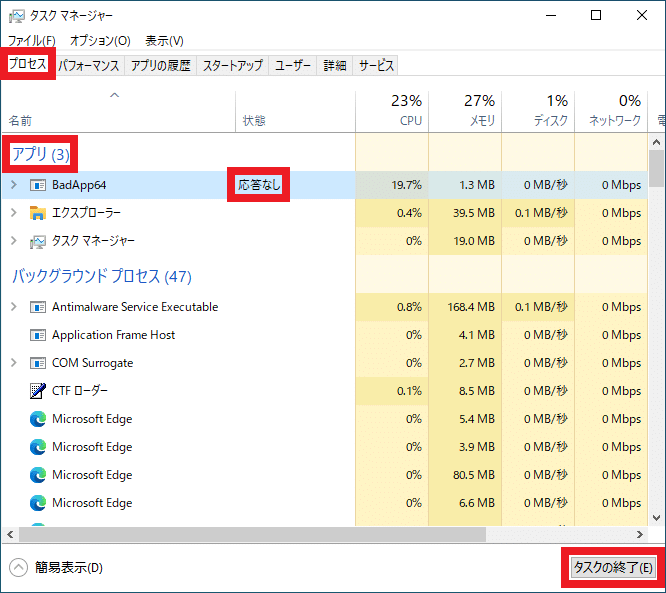Viewport: 666px width, 593px height.
Task: Switch to the パフォーマンス tab
Action: (89, 66)
